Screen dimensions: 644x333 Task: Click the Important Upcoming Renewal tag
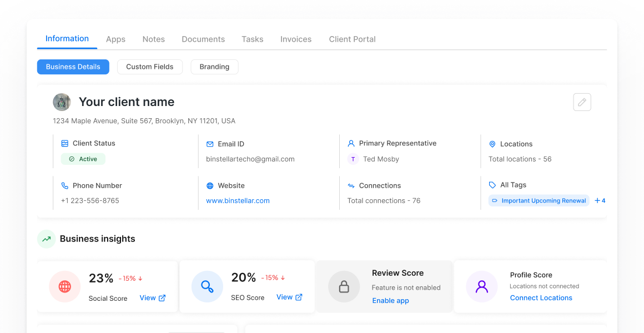coord(539,201)
